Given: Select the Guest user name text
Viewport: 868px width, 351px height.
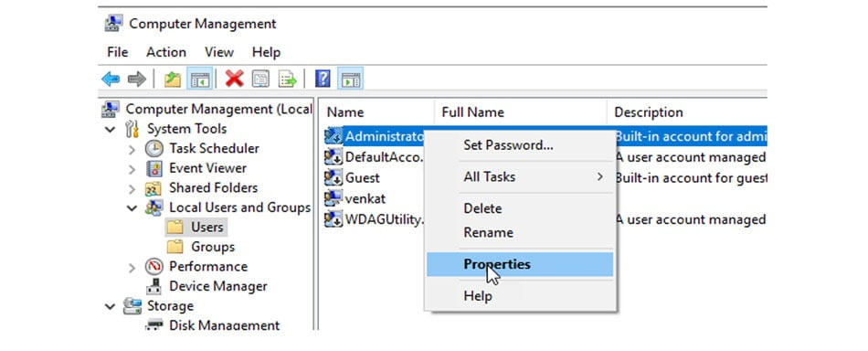Looking at the screenshot, I should click(363, 177).
